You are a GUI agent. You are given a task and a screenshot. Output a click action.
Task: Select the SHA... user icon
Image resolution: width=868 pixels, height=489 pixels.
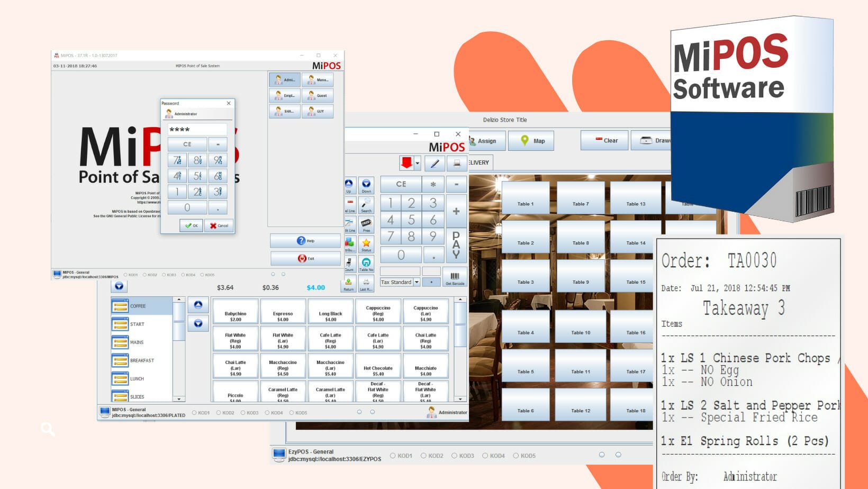[x=284, y=111]
